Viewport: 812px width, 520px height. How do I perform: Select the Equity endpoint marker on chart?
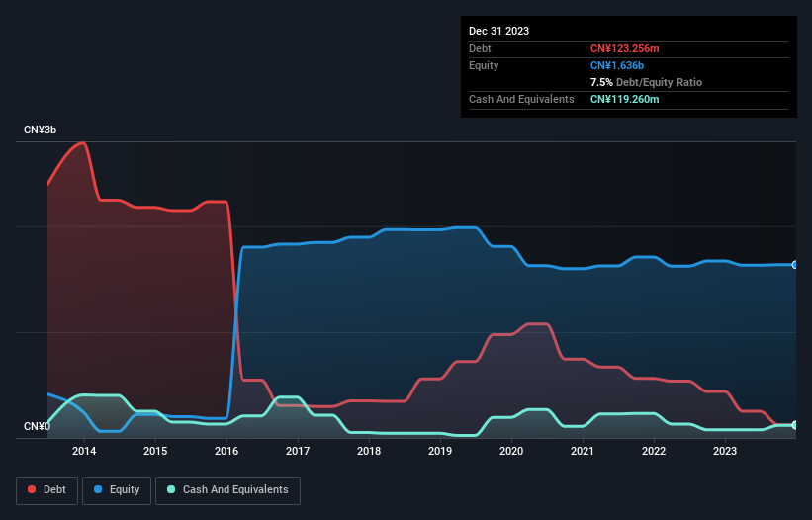(795, 265)
